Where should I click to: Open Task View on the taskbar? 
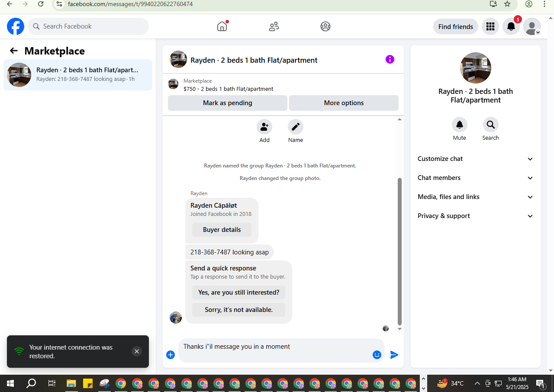tap(52, 383)
